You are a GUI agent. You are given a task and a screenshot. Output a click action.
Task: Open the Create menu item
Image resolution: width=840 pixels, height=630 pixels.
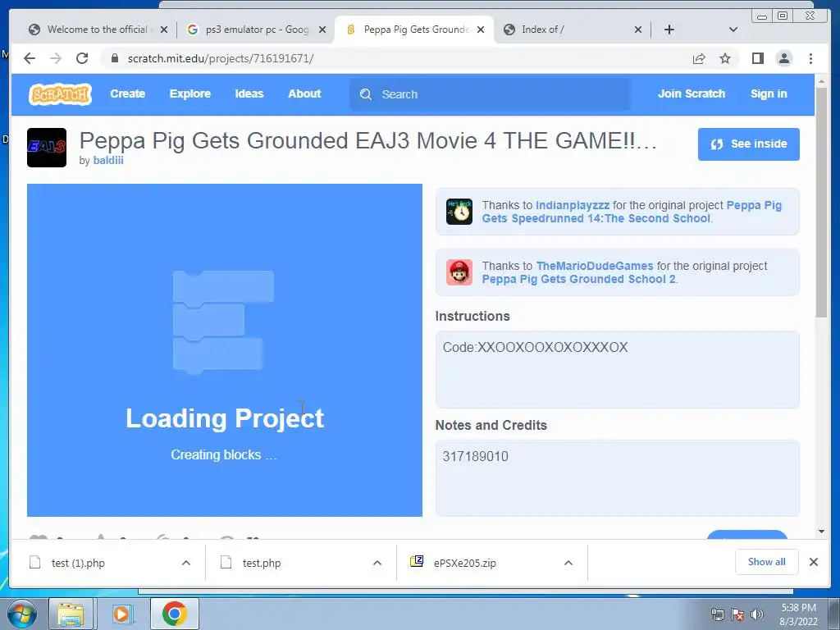(127, 94)
